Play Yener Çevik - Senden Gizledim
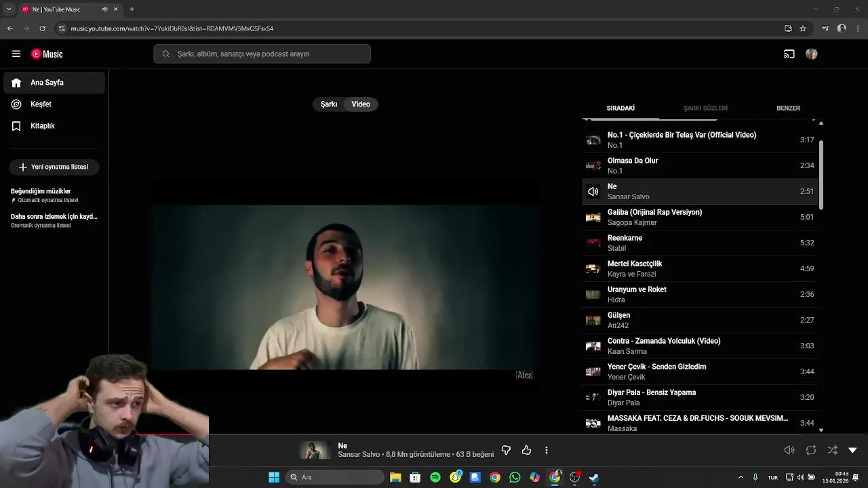The width and height of the screenshot is (868, 488). [x=700, y=371]
